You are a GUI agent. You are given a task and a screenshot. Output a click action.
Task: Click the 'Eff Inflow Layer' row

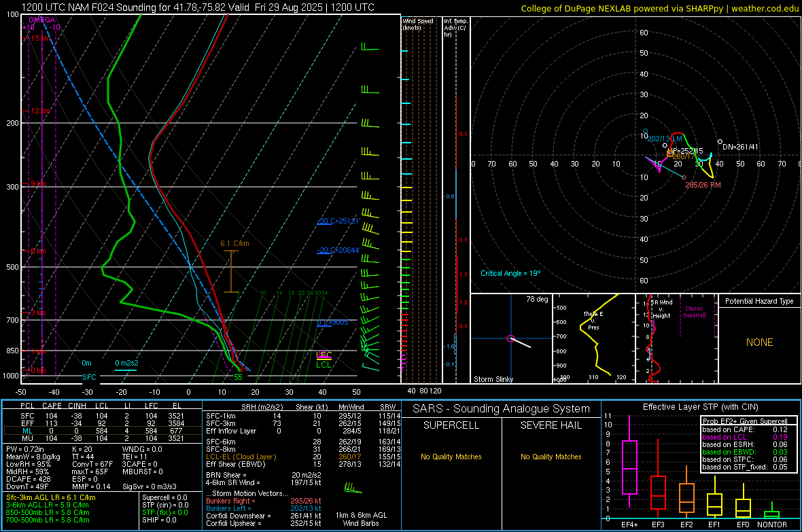[303, 431]
